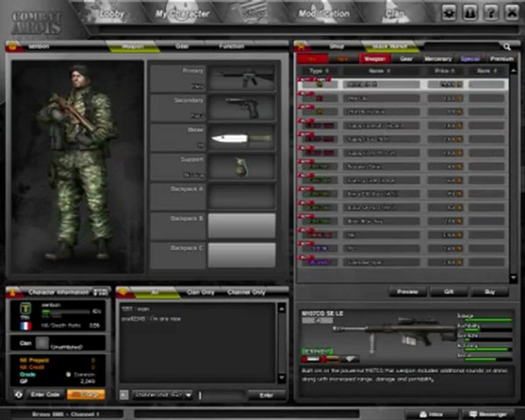Click chat log scroll down arrow

tap(282, 378)
